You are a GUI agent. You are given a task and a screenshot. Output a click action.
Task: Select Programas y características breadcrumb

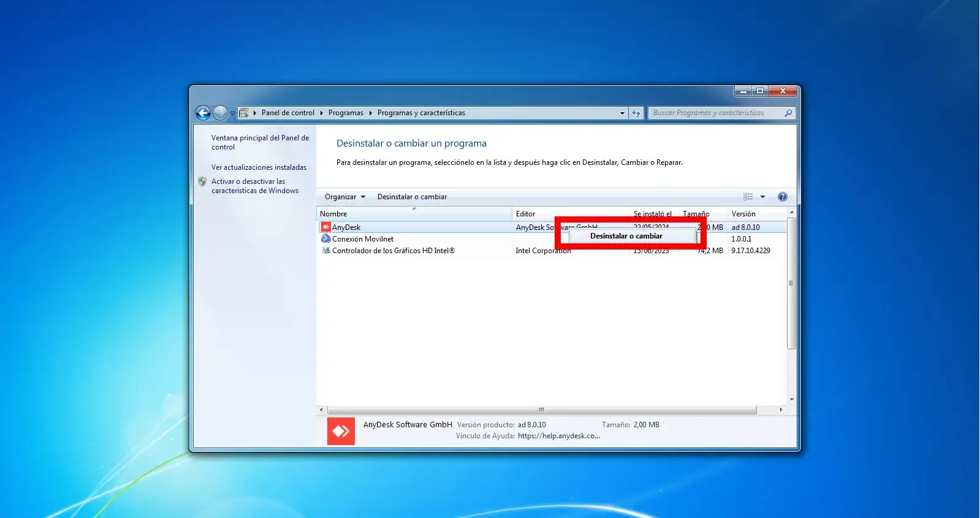pyautogui.click(x=421, y=113)
